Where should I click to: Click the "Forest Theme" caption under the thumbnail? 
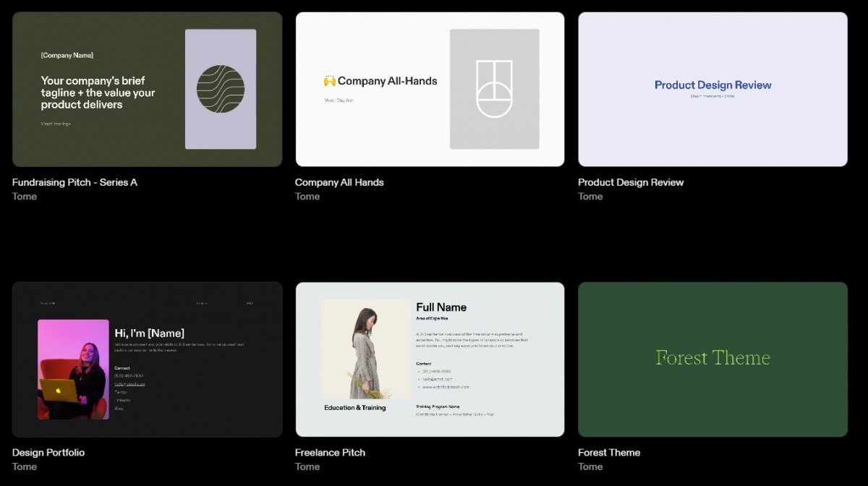pyautogui.click(x=609, y=453)
